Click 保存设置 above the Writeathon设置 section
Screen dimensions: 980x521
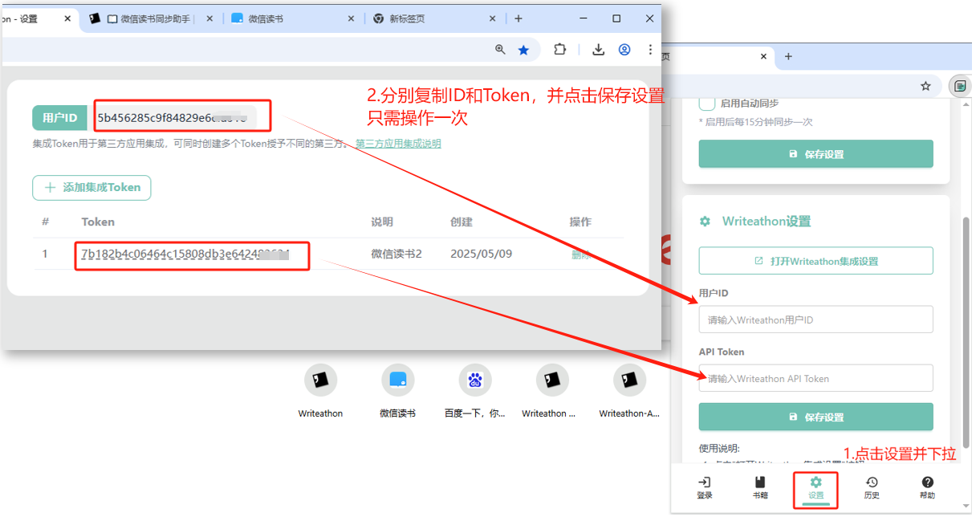(815, 154)
